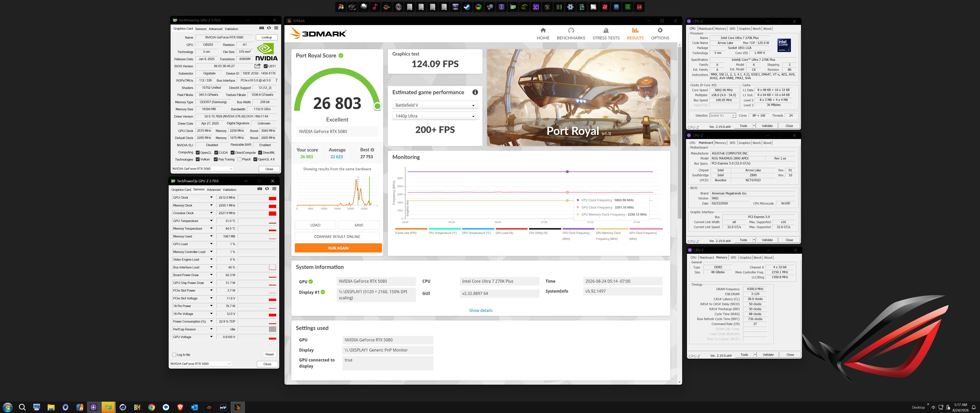Click Validate button in CPU-Z Memory window

point(768,355)
